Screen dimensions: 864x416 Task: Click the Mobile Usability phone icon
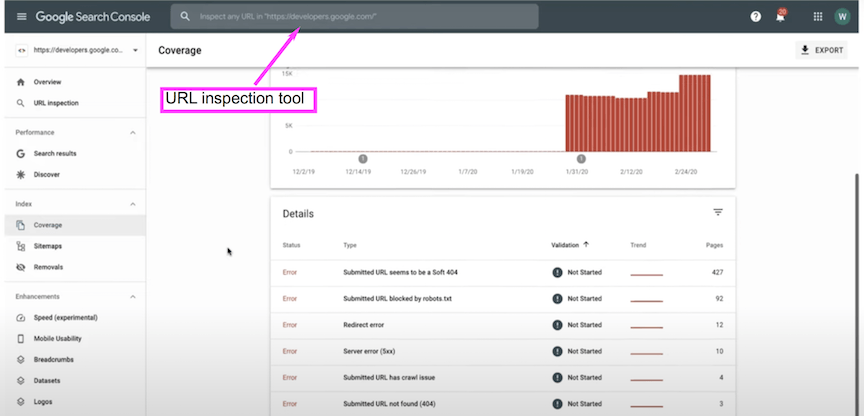tap(21, 339)
